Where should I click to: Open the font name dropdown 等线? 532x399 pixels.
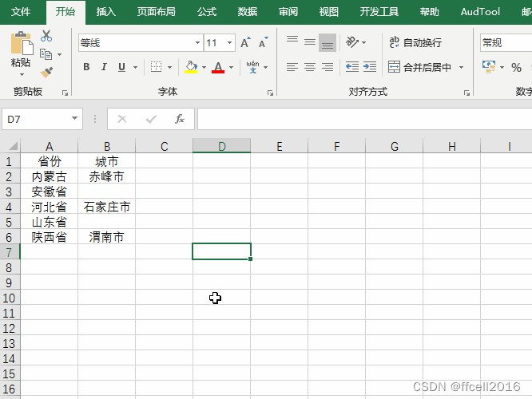(197, 43)
